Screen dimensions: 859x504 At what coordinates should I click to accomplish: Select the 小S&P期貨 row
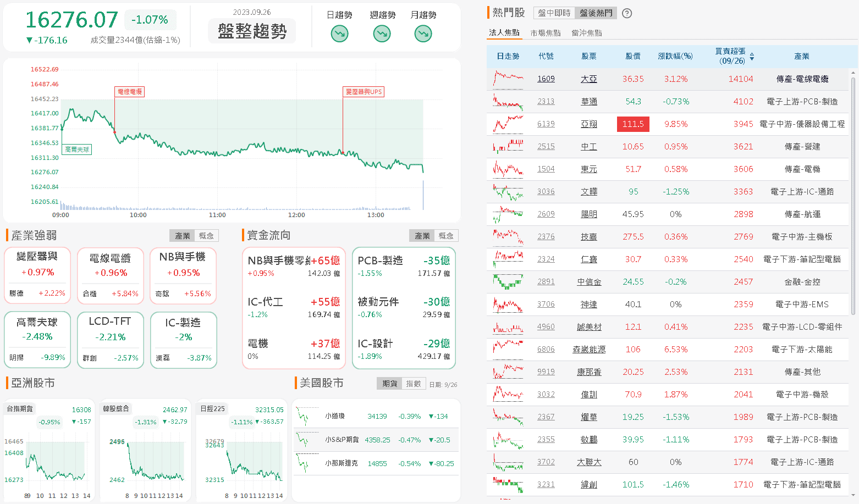pyautogui.click(x=376, y=440)
